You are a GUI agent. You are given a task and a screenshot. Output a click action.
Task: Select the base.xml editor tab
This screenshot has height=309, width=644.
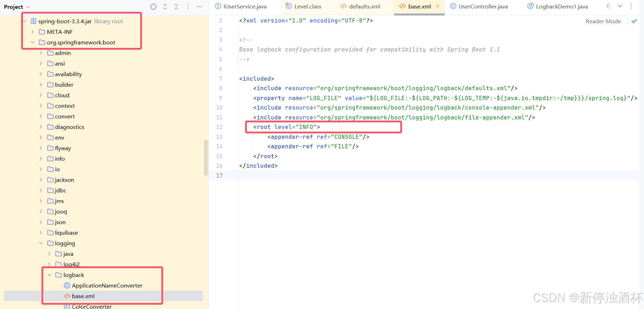pyautogui.click(x=419, y=6)
